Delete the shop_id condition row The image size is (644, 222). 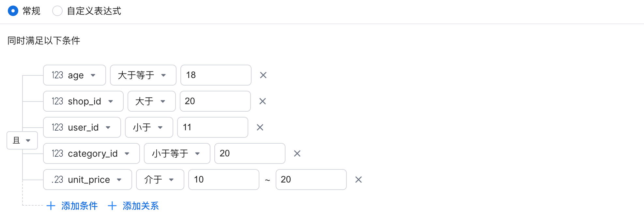click(x=262, y=101)
